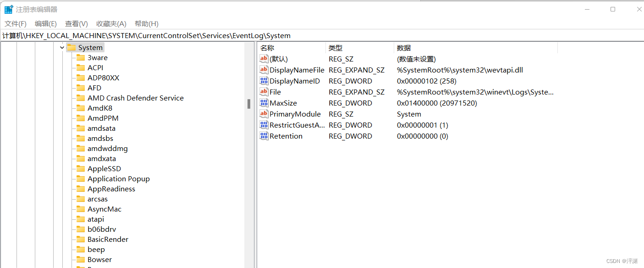Select the binary icon beside Retention value
The height and width of the screenshot is (268, 644).
[264, 136]
